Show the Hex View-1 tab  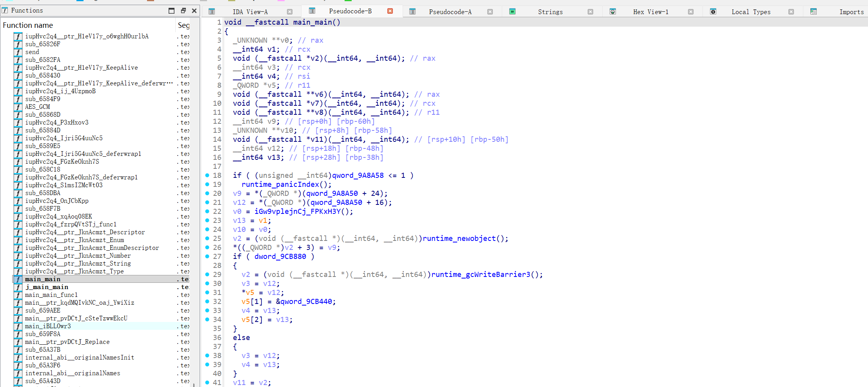(651, 12)
